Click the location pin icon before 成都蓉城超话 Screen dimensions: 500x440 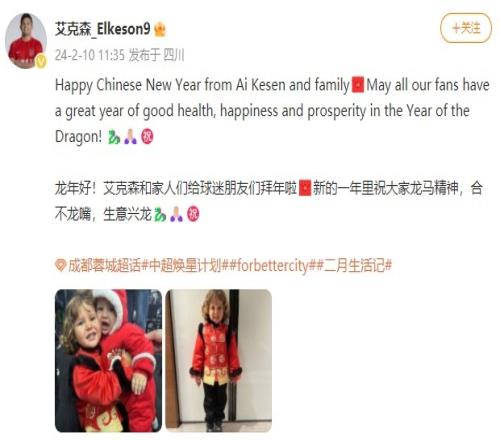pyautogui.click(x=60, y=265)
